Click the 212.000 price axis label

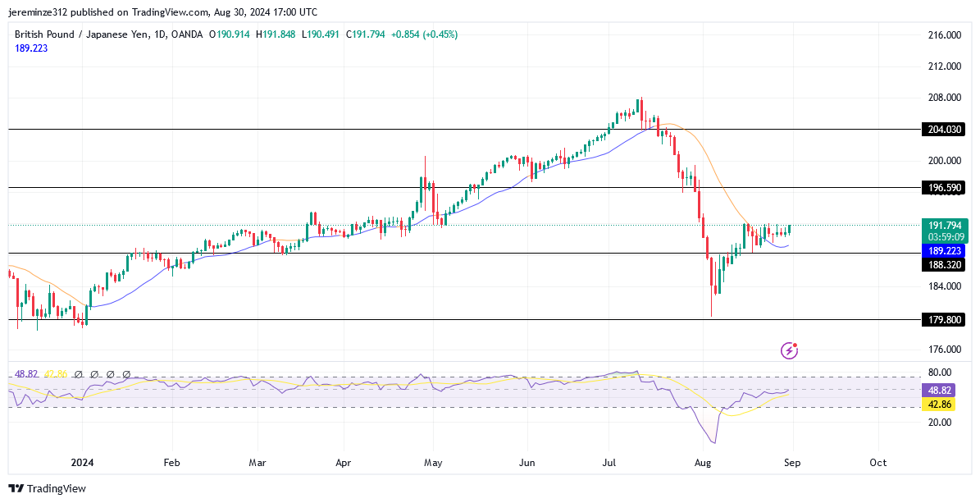944,66
